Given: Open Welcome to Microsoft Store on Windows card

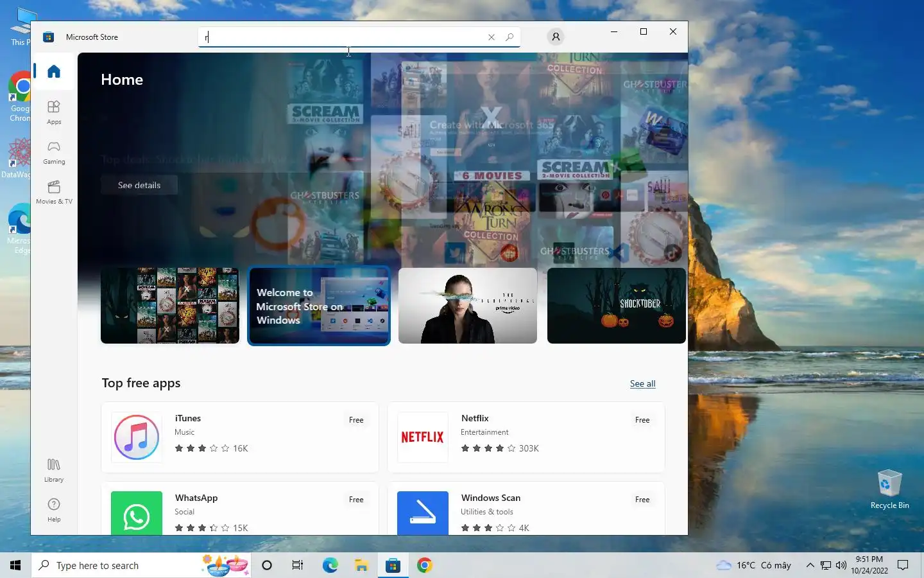Looking at the screenshot, I should pyautogui.click(x=319, y=306).
